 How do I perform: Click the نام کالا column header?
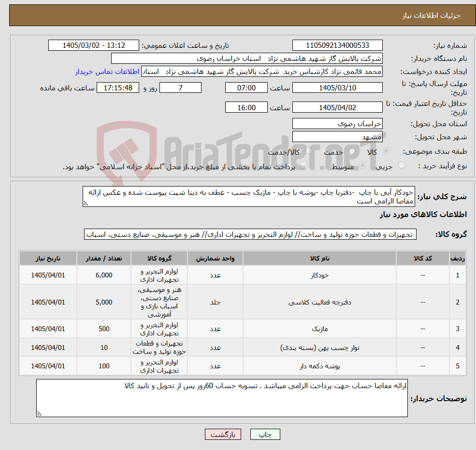point(319,259)
